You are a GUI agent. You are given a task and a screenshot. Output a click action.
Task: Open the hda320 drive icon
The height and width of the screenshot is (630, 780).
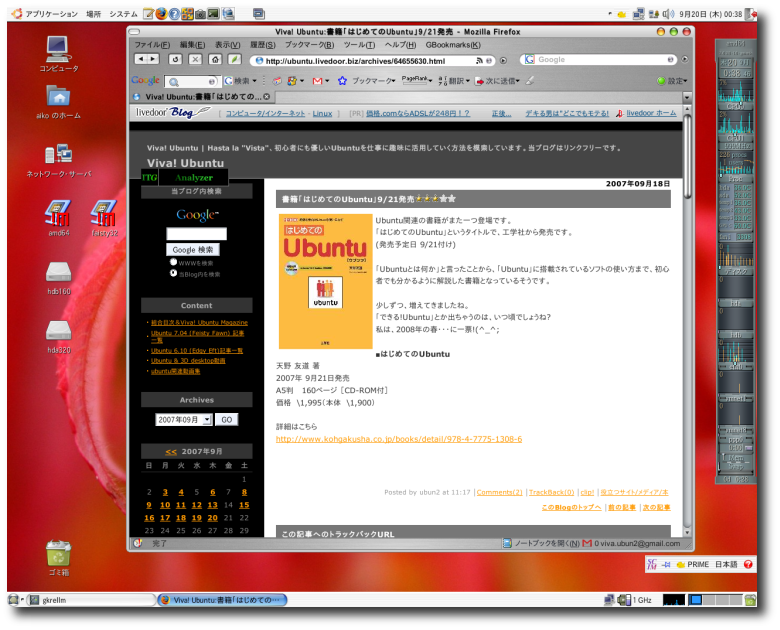[x=59, y=336]
